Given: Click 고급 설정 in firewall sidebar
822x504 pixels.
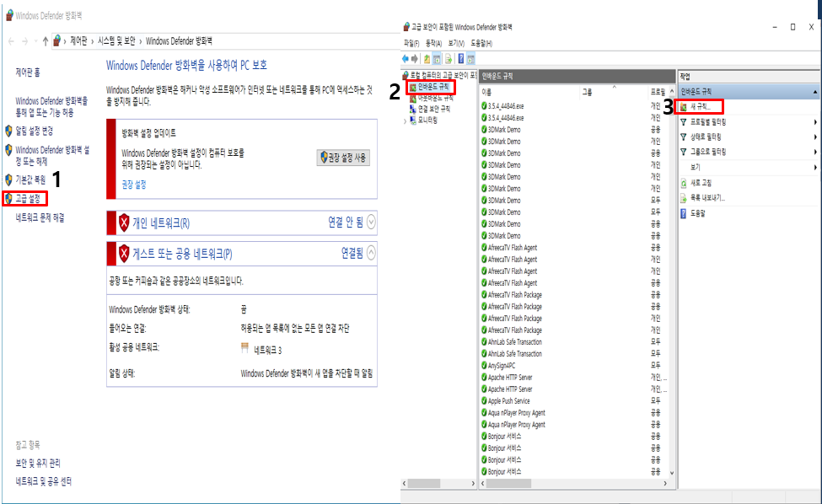Looking at the screenshot, I should [x=28, y=199].
